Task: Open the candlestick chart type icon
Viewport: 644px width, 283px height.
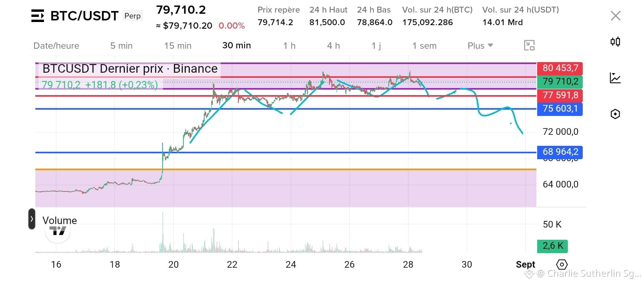Action: click(615, 42)
